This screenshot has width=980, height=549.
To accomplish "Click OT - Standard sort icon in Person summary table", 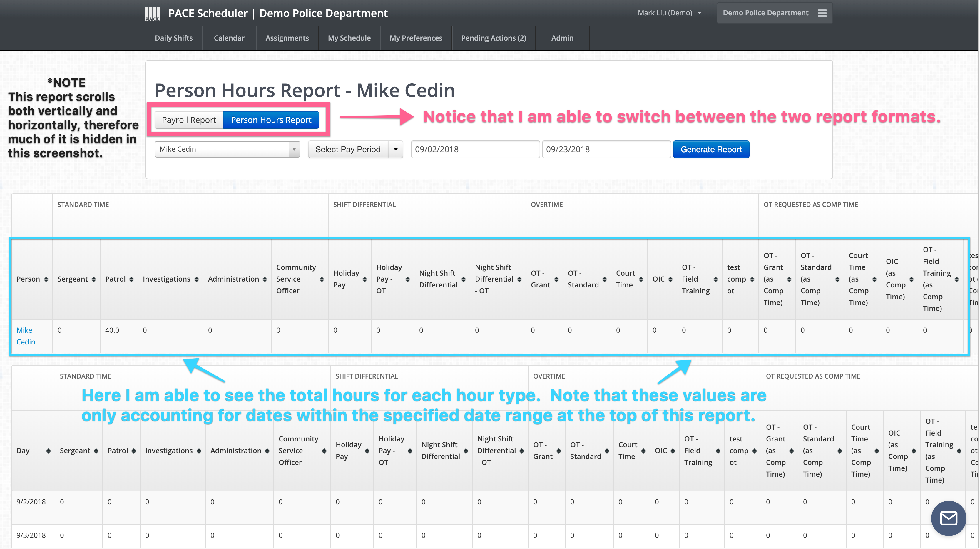I will [605, 279].
